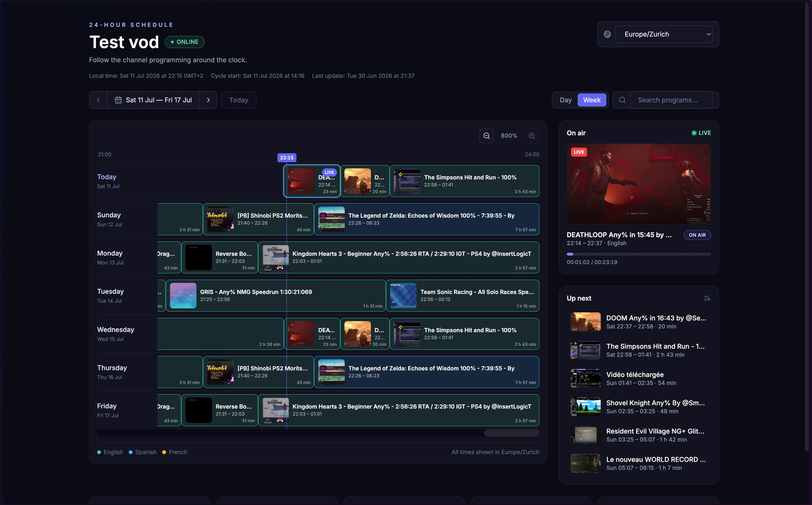812x505 pixels.
Task: Click the search magnifier icon
Action: 622,100
